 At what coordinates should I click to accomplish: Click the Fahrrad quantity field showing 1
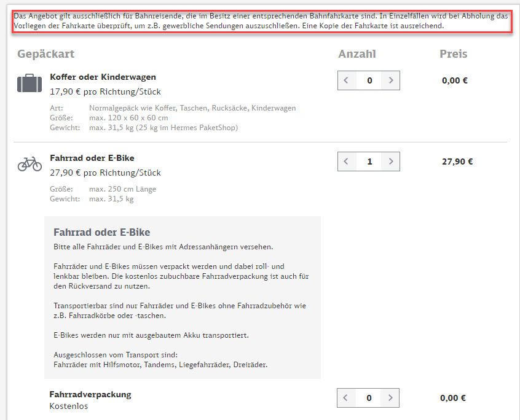click(369, 161)
